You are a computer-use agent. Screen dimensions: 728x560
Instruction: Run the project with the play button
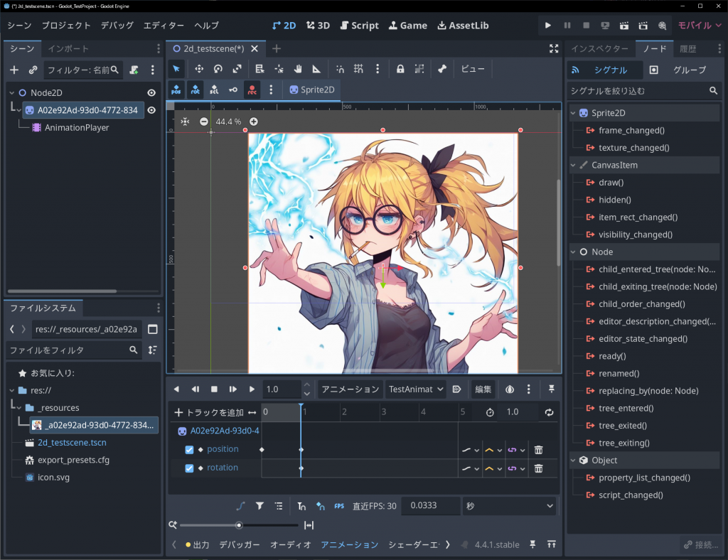[547, 25]
